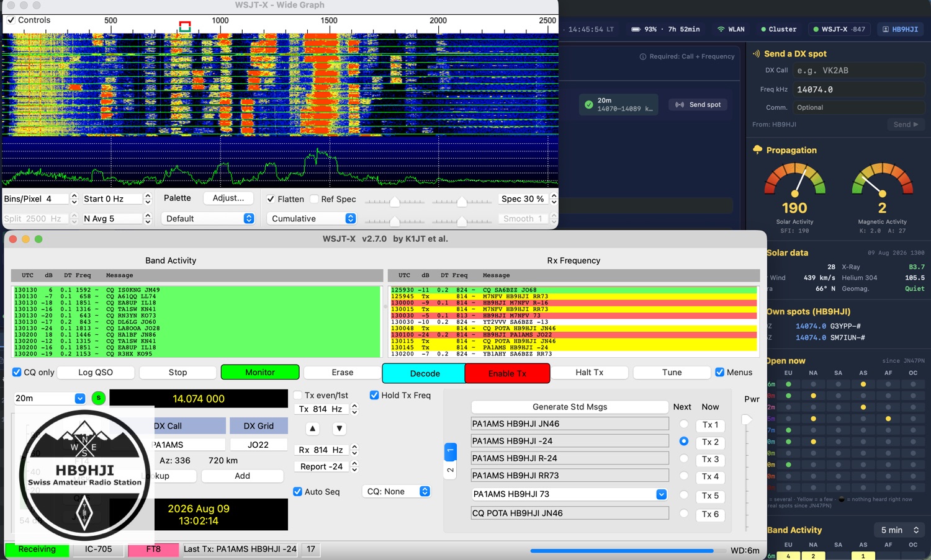The image size is (931, 560).
Task: Click the up arrow frequency shift button
Action: coord(313,429)
